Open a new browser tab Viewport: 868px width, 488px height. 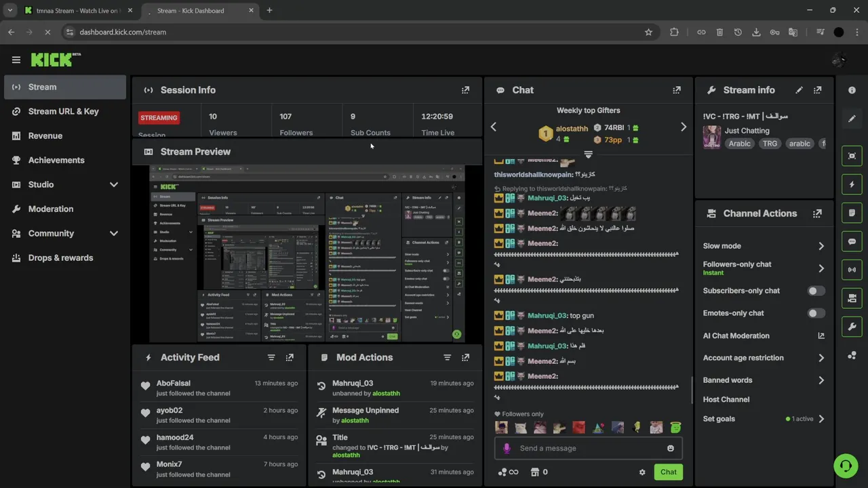point(269,10)
